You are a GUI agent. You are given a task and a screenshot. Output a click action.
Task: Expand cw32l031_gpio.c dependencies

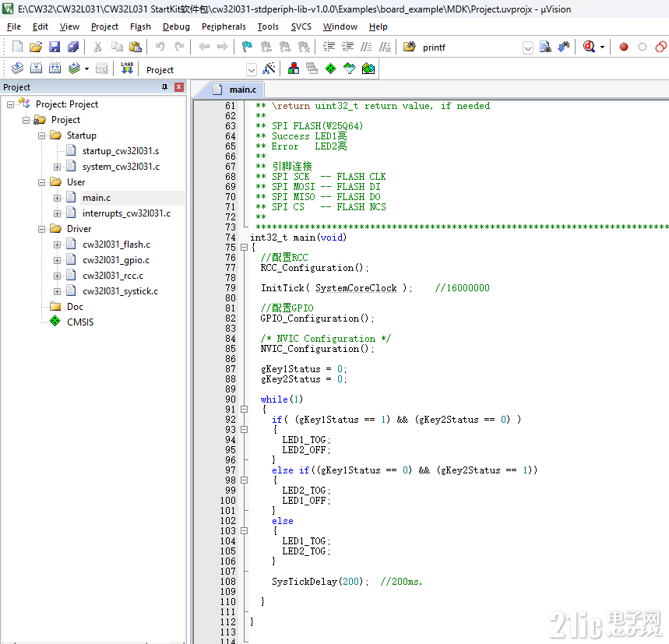(x=57, y=260)
